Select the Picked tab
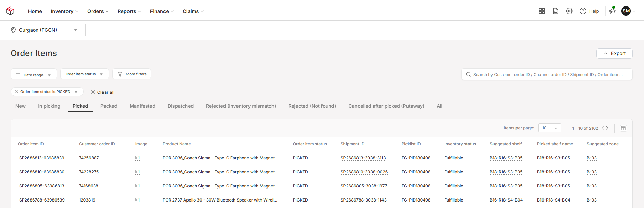 pyautogui.click(x=80, y=106)
